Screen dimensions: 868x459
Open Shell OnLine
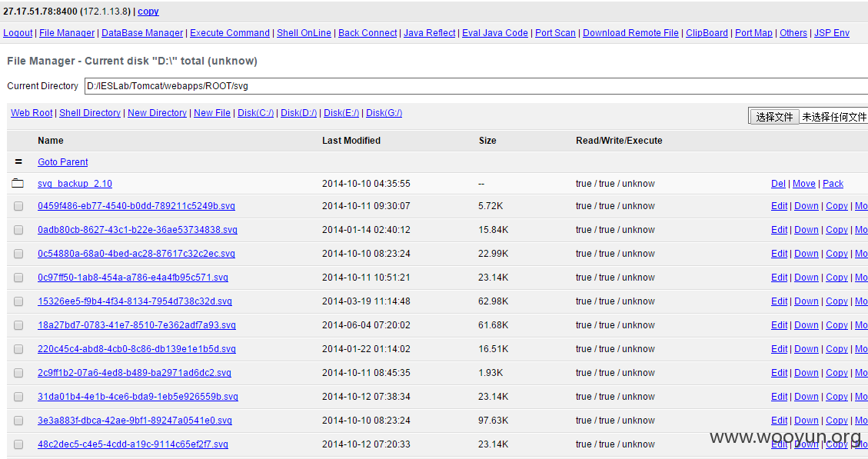304,32
